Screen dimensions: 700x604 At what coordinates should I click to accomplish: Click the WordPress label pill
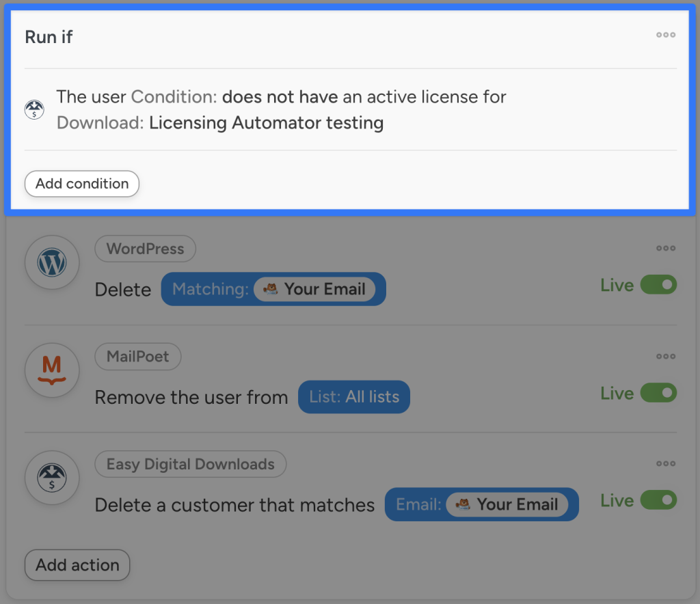pos(145,249)
